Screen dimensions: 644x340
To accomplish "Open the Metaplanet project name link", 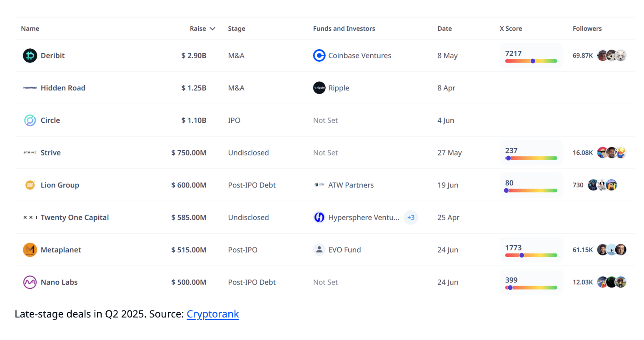I will [61, 250].
